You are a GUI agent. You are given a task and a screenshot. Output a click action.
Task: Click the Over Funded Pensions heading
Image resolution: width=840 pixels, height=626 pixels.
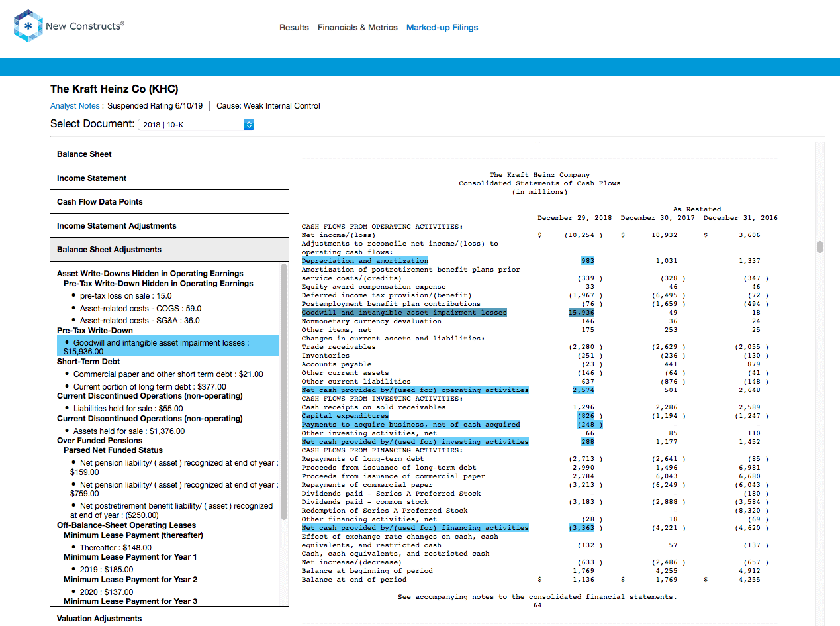(99, 441)
